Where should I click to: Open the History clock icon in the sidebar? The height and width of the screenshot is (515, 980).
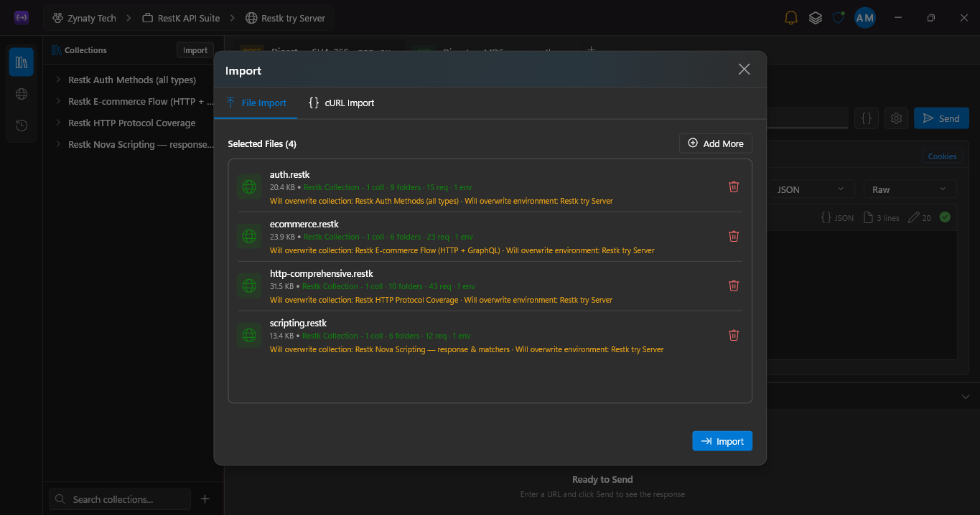(x=21, y=126)
